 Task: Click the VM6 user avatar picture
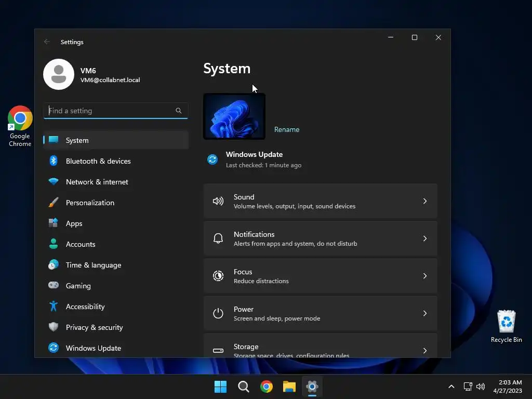pyautogui.click(x=59, y=74)
